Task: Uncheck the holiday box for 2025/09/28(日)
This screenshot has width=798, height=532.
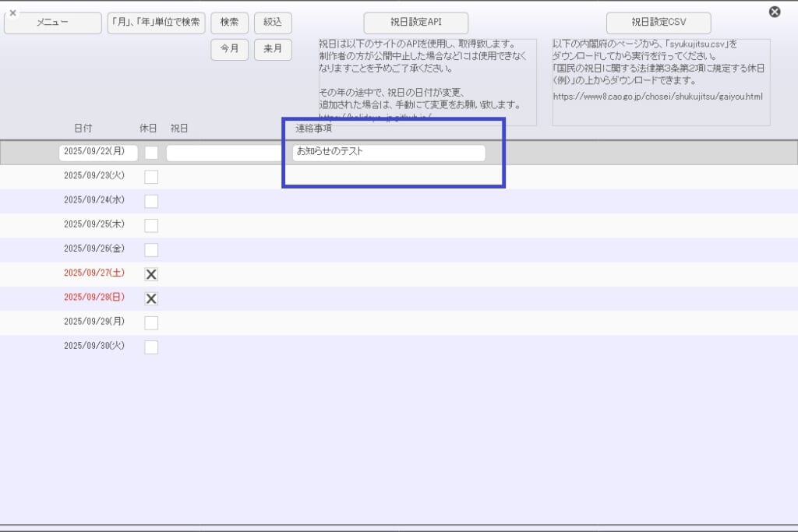Action: (x=151, y=298)
